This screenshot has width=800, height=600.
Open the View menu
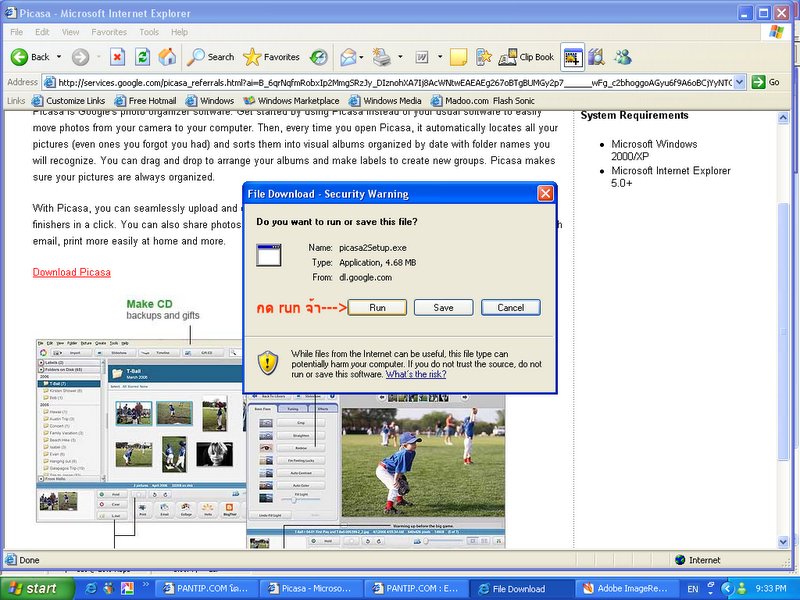[70, 32]
